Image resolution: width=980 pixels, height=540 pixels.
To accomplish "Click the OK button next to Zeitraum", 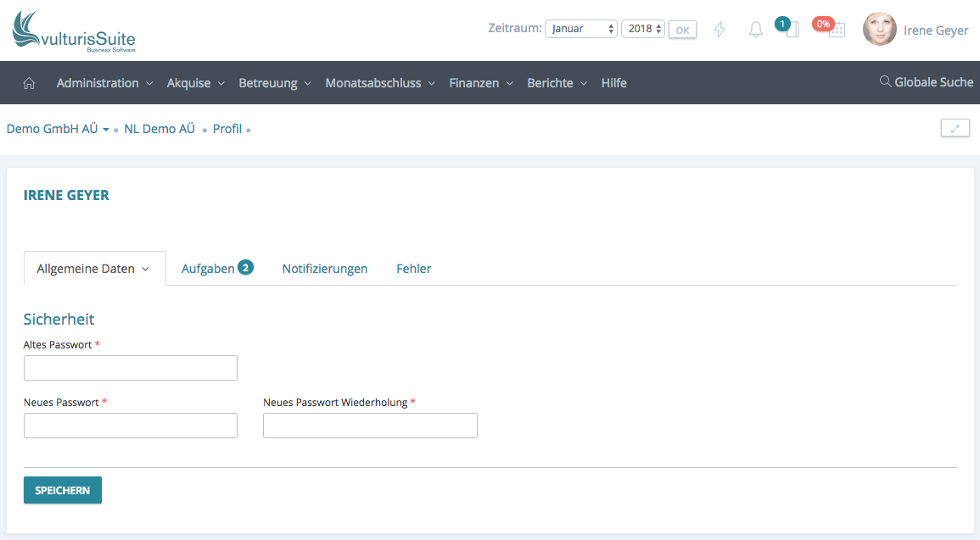I will 682,30.
